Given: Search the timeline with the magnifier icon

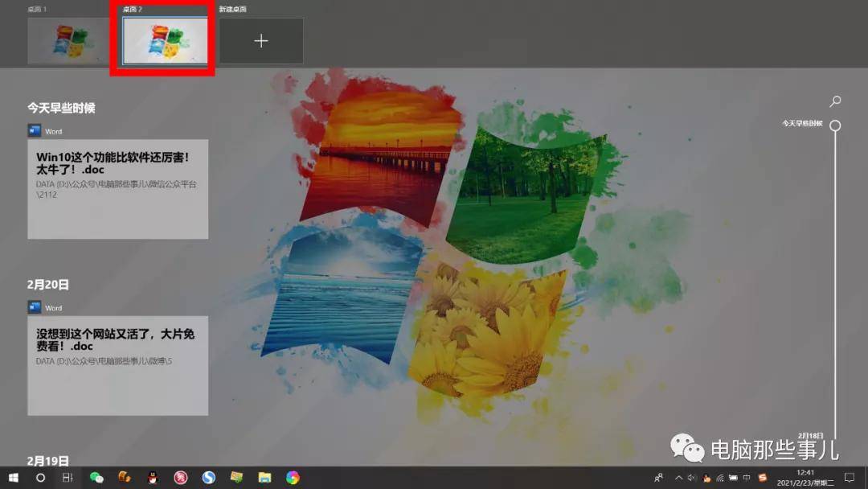Looking at the screenshot, I should point(835,101).
